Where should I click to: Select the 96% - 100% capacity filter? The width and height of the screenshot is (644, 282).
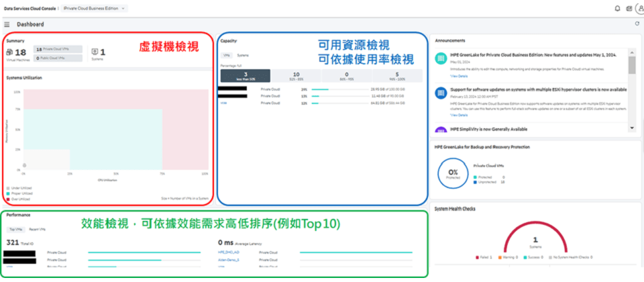[x=397, y=76]
